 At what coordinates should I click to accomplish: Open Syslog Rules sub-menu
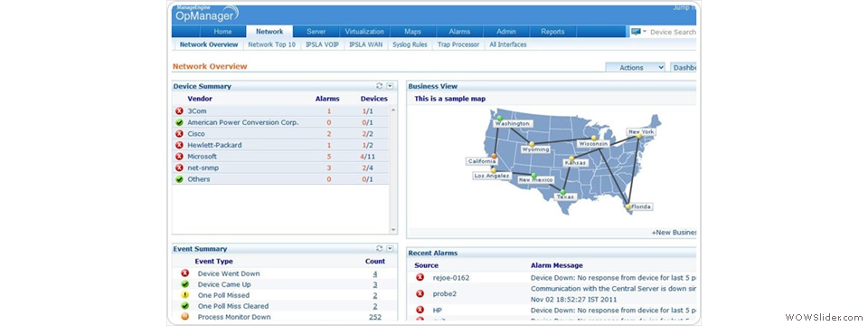[x=410, y=45]
